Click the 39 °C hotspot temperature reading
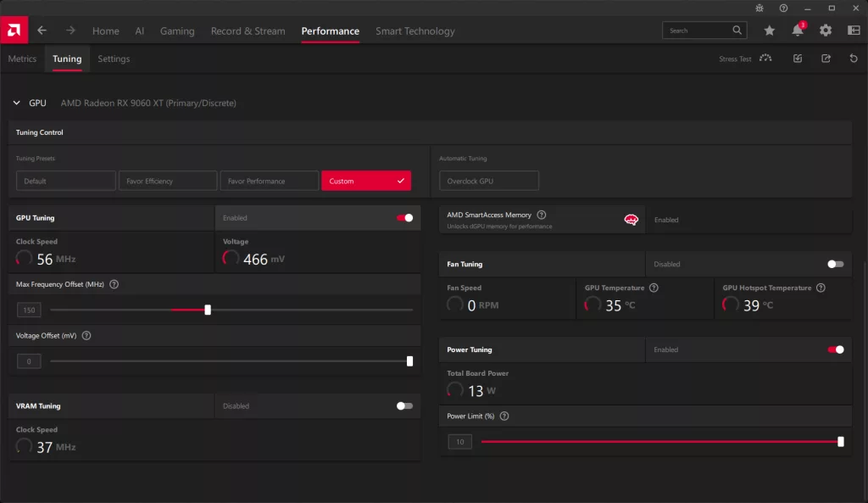 (758, 305)
